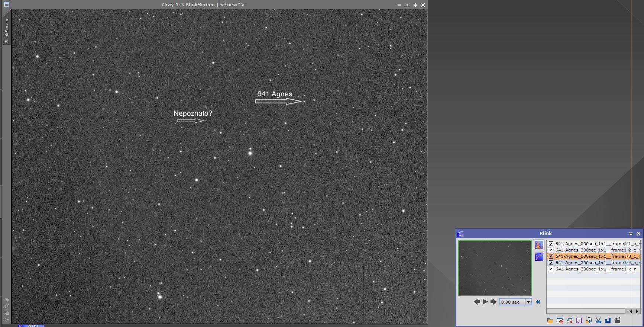Toggle the auto screen transfer function icon
The width and height of the screenshot is (644, 327).
539,257
